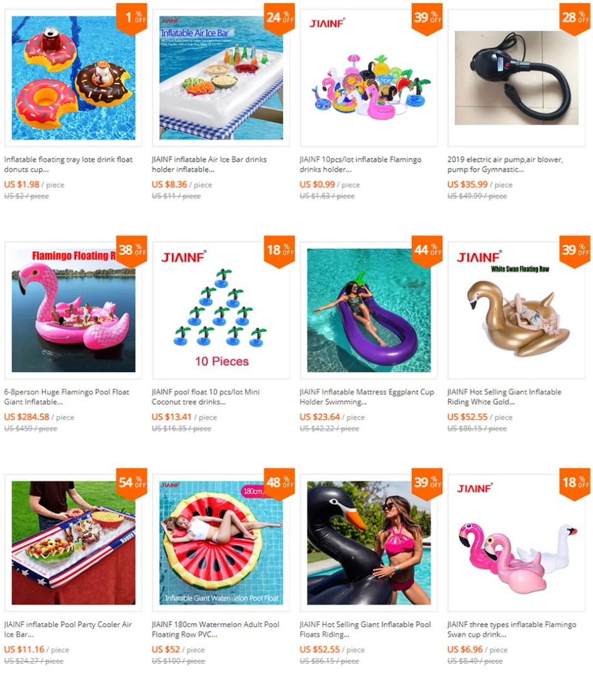Open the Inflatable Air Ice Bar image
The image size is (593, 700).
pos(221,78)
